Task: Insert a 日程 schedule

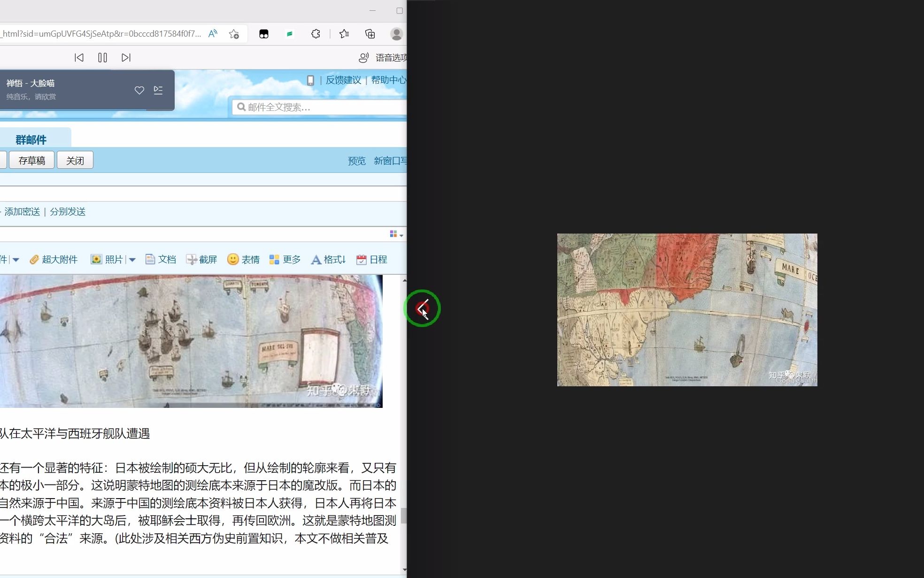Action: pyautogui.click(x=372, y=259)
